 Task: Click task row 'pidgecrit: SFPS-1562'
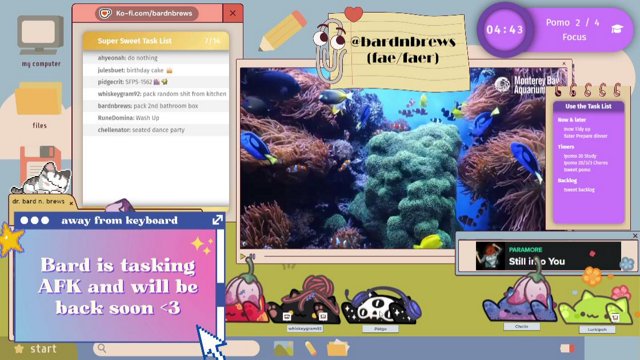click(x=156, y=82)
